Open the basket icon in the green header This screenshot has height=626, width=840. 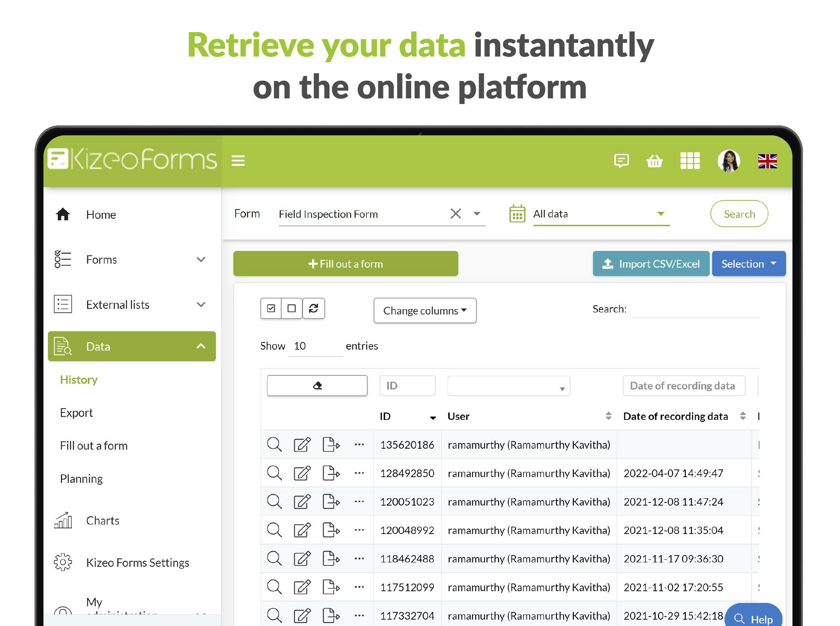pos(655,161)
